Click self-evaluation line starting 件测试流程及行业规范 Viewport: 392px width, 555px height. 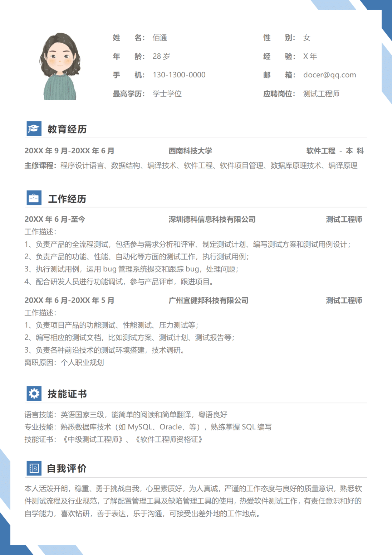click(193, 501)
